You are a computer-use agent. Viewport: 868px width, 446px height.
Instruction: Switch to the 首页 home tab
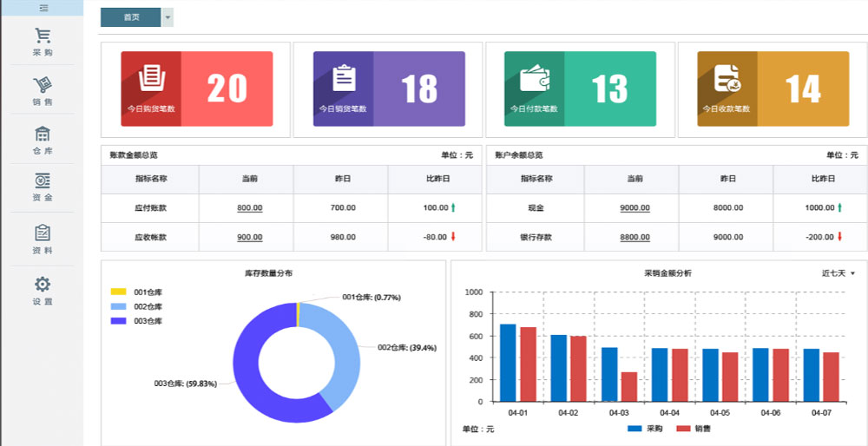pyautogui.click(x=131, y=17)
